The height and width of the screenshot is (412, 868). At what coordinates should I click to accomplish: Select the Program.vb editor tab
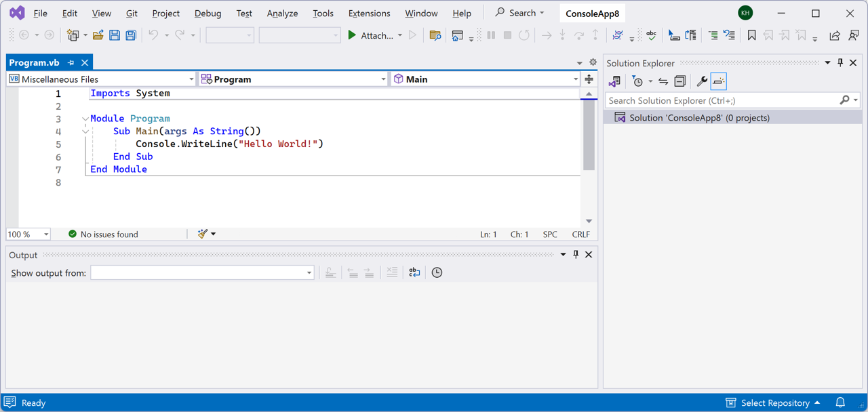(35, 62)
